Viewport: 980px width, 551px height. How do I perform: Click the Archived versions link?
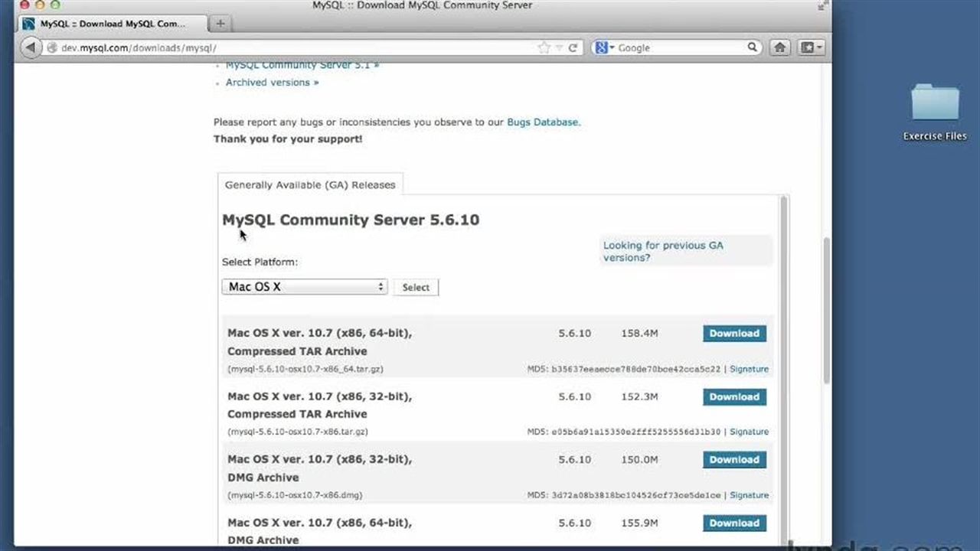click(x=272, y=82)
